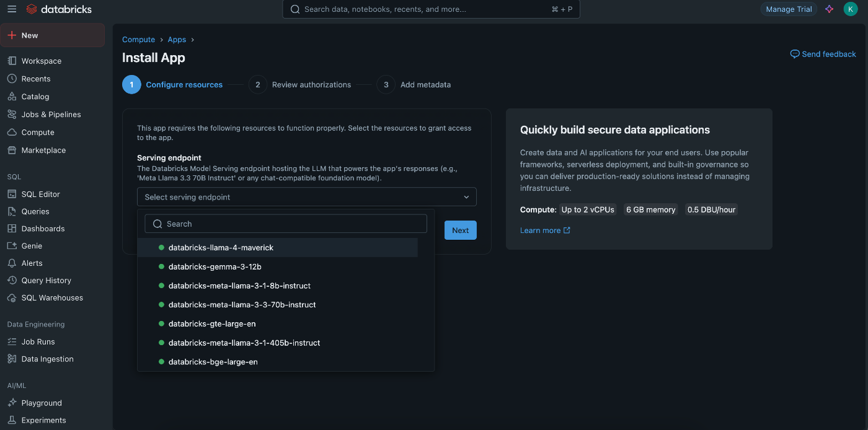Click step 2 Review authorizations
Viewport: 868px width, 430px height.
[300, 85]
